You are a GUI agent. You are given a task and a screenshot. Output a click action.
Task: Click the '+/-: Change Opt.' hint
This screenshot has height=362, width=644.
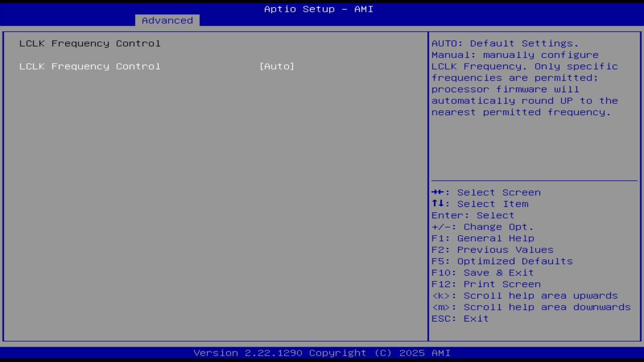pyautogui.click(x=482, y=227)
